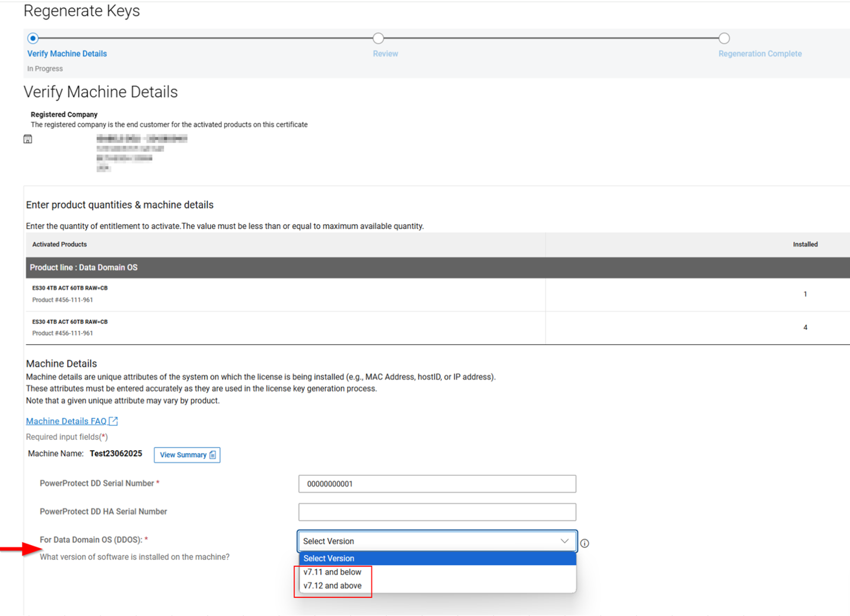
Task: Select the Verify Machine Details step circle
Action: coord(33,38)
